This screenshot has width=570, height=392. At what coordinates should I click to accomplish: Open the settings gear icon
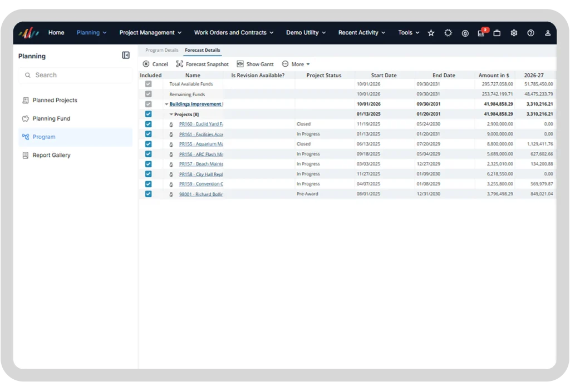[x=514, y=33]
